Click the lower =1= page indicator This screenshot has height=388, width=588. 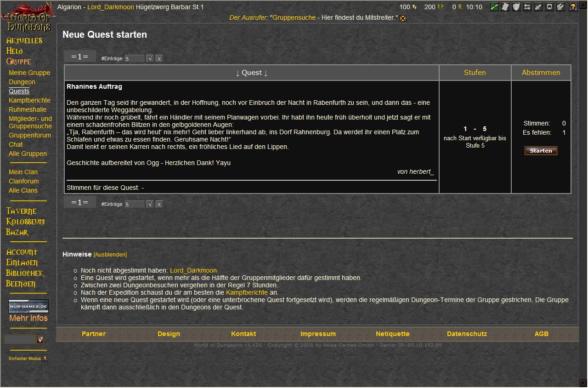point(80,202)
